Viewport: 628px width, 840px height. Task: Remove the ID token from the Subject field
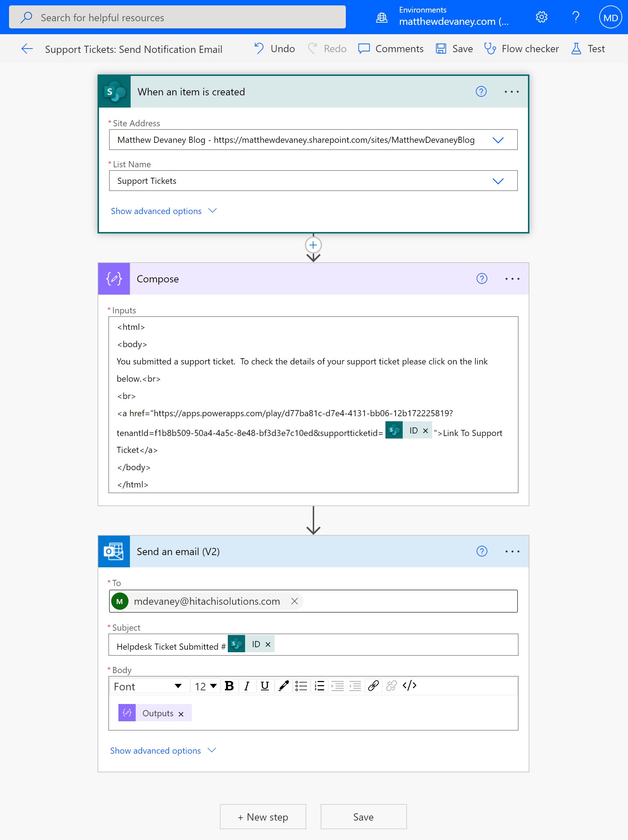point(267,644)
